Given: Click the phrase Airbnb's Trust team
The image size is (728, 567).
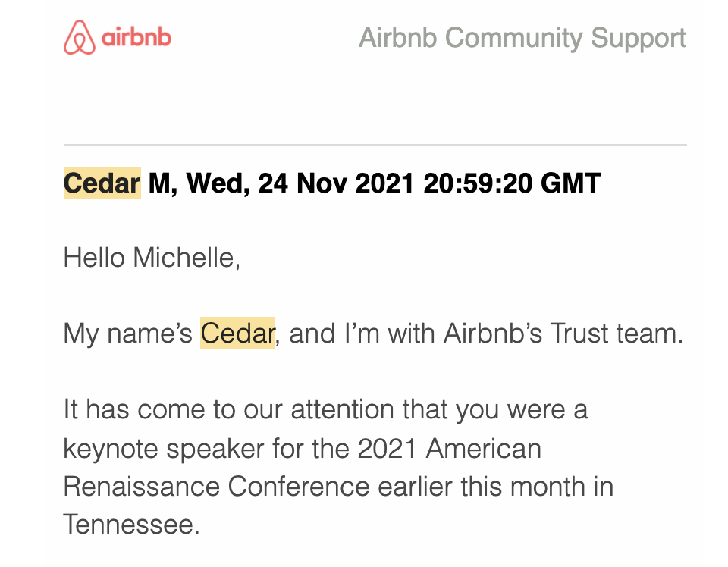Looking at the screenshot, I should 563,334.
